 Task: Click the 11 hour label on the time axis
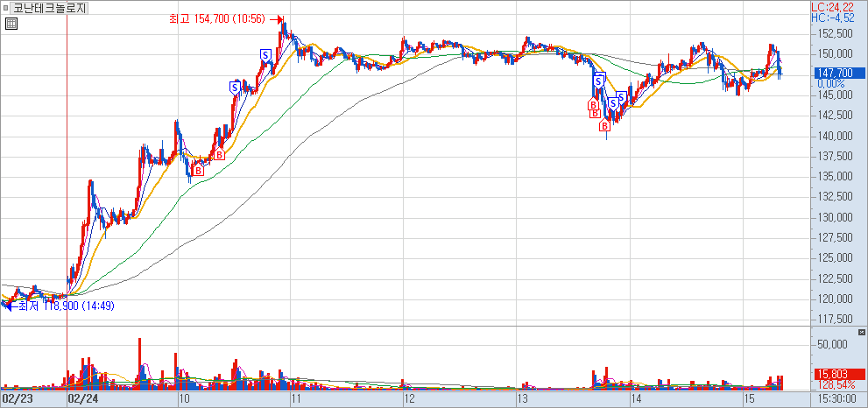coord(297,399)
